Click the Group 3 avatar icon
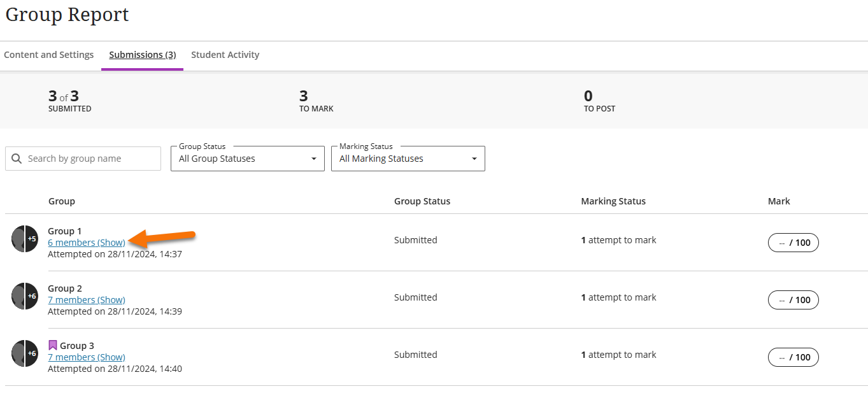The width and height of the screenshot is (868, 398). pyautogui.click(x=24, y=353)
